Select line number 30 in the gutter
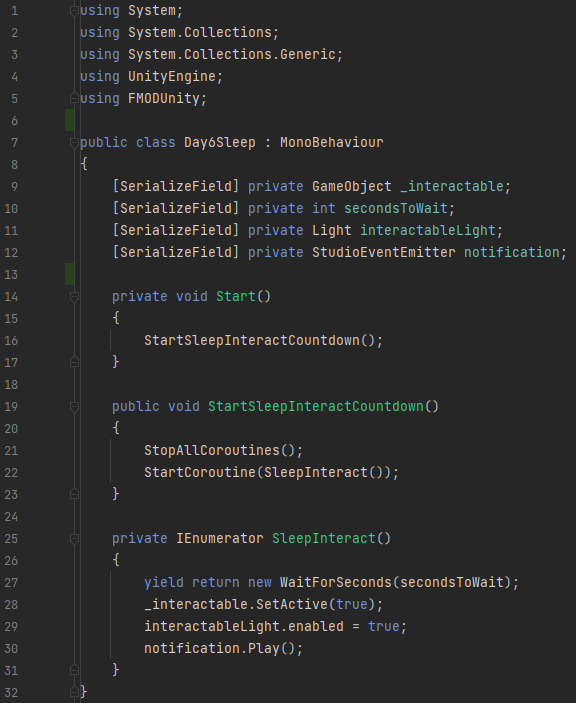576x703 pixels. point(11,648)
